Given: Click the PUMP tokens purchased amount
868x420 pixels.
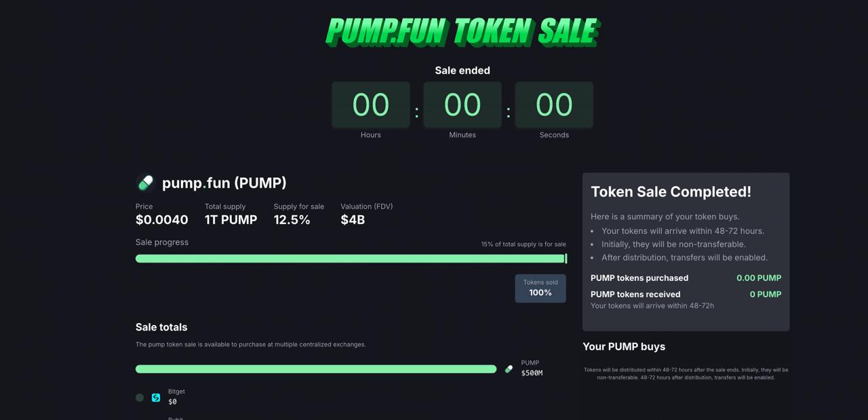Looking at the screenshot, I should tap(759, 278).
